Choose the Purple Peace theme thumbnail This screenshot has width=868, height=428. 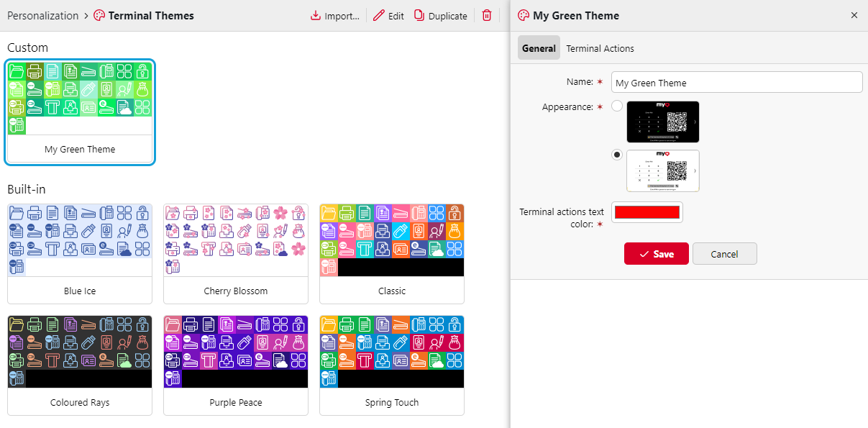pos(236,365)
